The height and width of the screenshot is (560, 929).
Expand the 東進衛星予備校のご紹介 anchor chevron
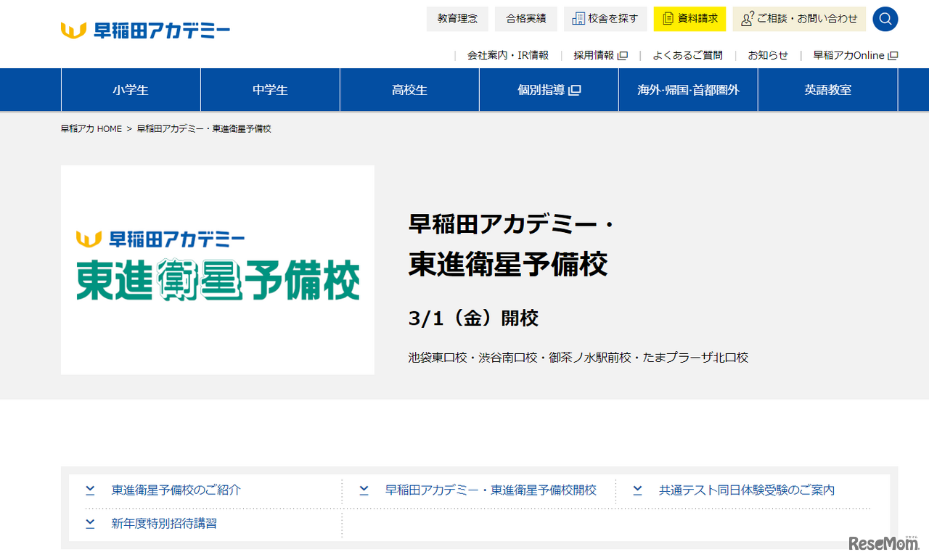pos(90,490)
